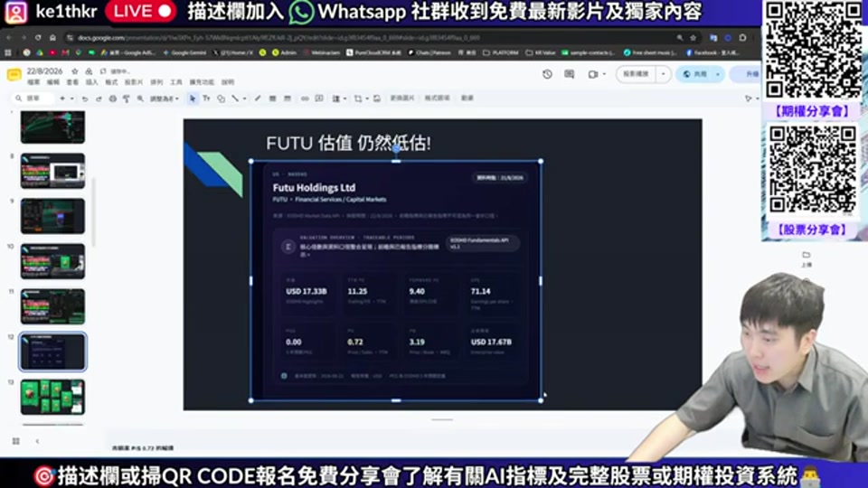Expand the Share button dropdown arrow
This screenshot has width=868, height=488.
718,74
